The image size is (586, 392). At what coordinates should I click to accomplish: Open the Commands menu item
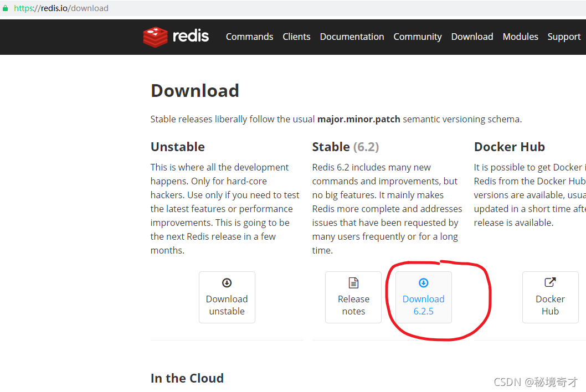click(249, 37)
